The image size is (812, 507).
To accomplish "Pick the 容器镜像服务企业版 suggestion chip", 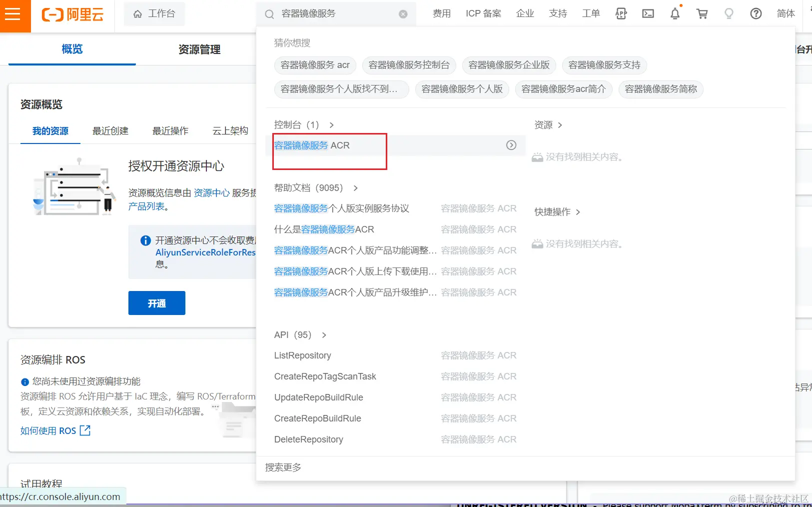I will click(x=509, y=65).
